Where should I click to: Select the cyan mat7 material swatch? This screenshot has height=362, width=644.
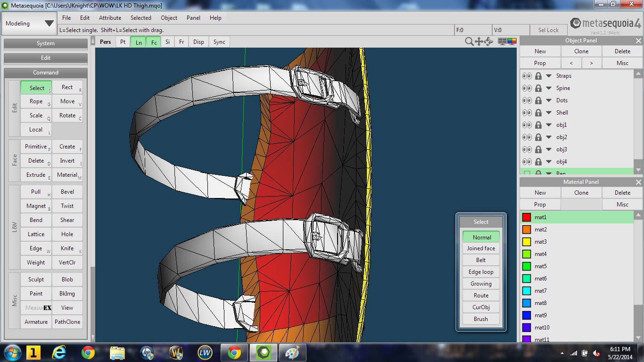click(527, 291)
